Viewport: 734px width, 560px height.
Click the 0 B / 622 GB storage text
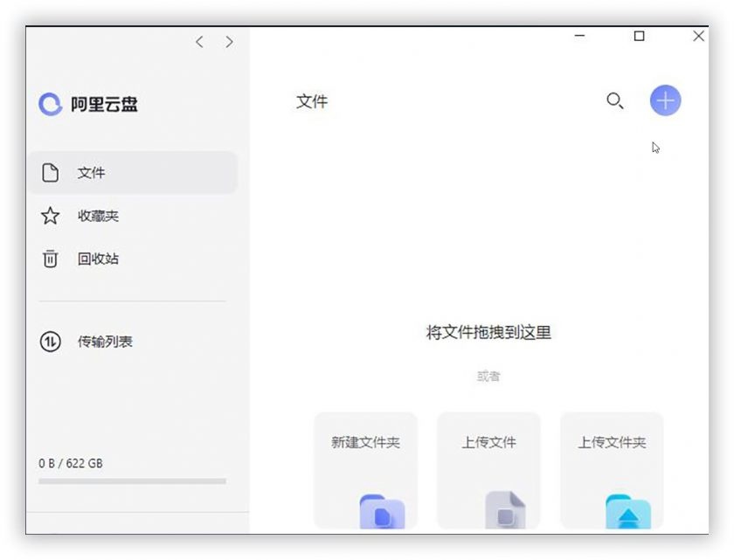71,463
